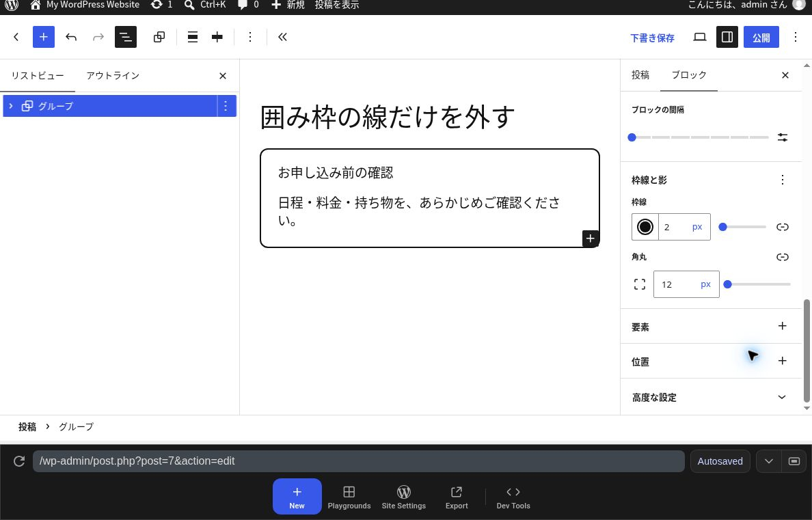
Task: Switch to the リストビュー tab
Action: pos(38,76)
